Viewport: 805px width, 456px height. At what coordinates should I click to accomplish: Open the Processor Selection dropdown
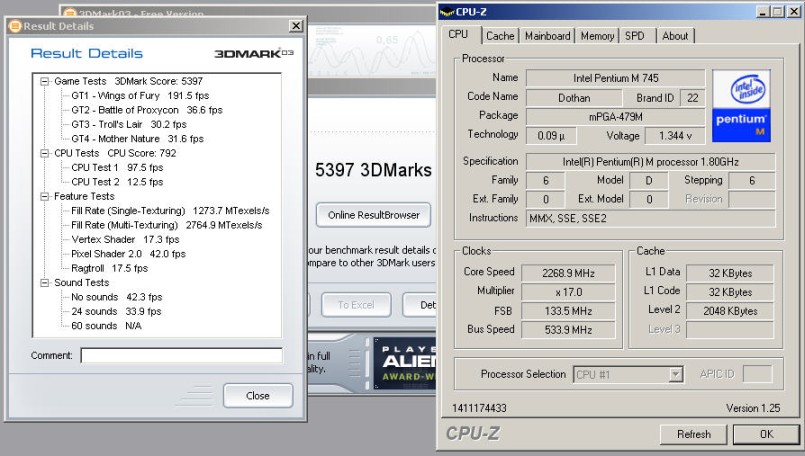pyautogui.click(x=676, y=374)
